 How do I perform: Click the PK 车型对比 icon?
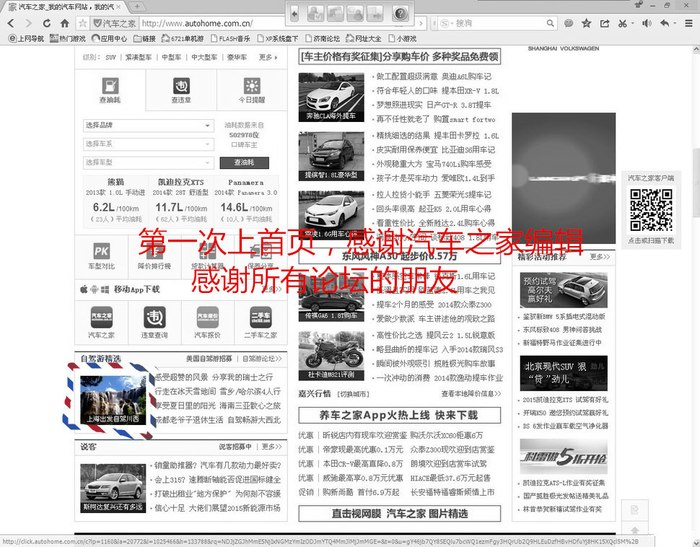pyautogui.click(x=101, y=252)
